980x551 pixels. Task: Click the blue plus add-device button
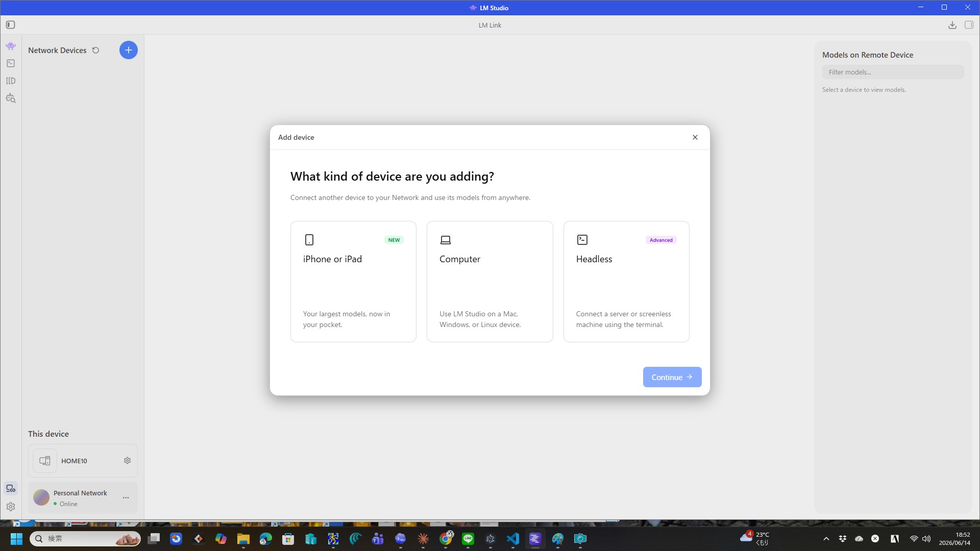click(128, 50)
